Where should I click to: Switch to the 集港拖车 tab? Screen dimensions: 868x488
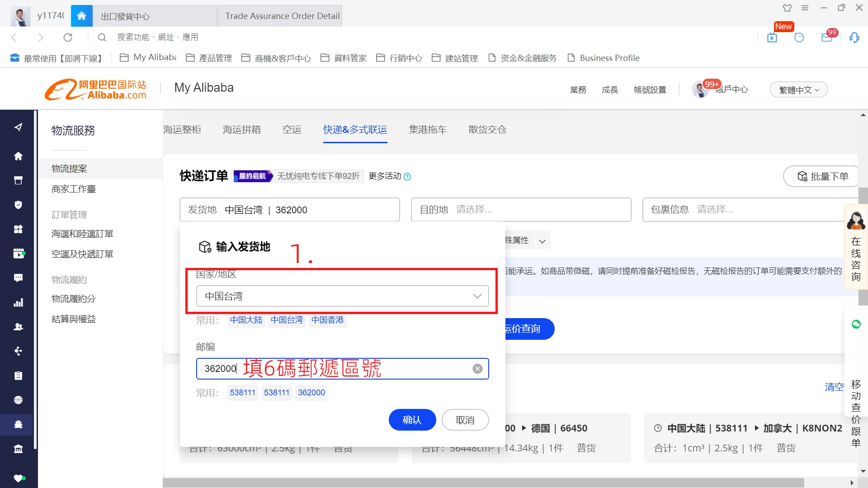point(428,130)
